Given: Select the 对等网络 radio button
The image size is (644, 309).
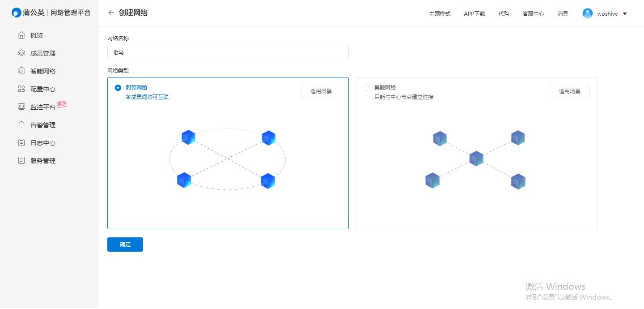Looking at the screenshot, I should (118, 88).
